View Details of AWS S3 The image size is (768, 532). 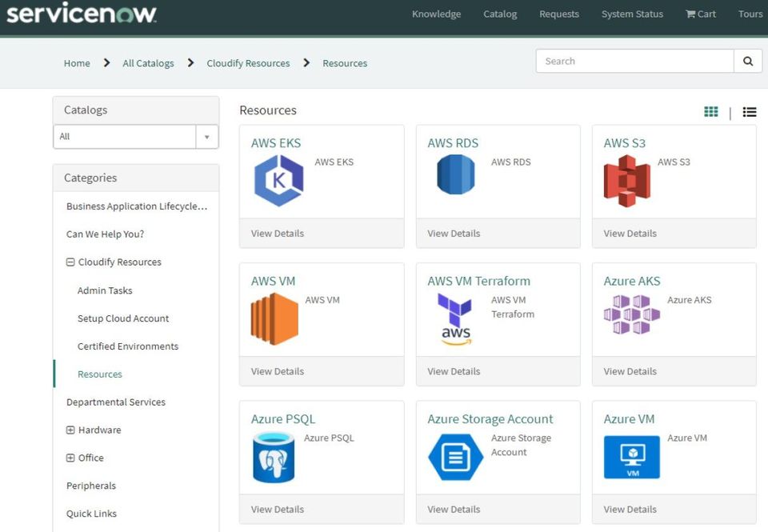pyautogui.click(x=630, y=234)
